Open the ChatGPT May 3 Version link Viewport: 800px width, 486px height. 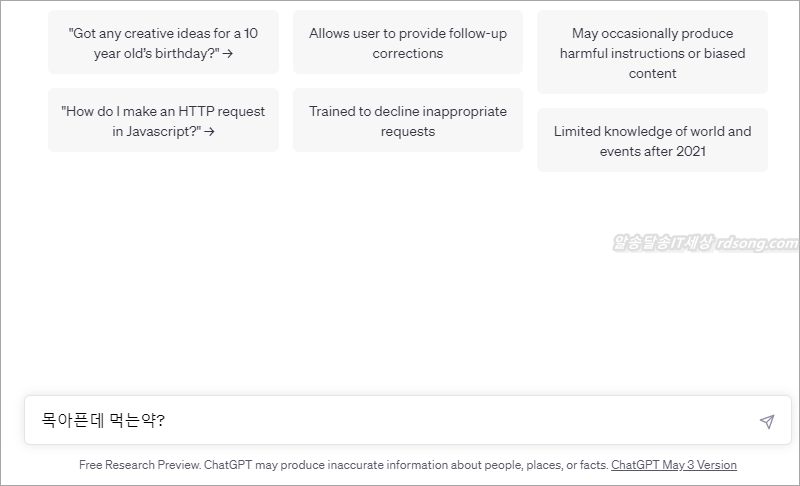[673, 465]
